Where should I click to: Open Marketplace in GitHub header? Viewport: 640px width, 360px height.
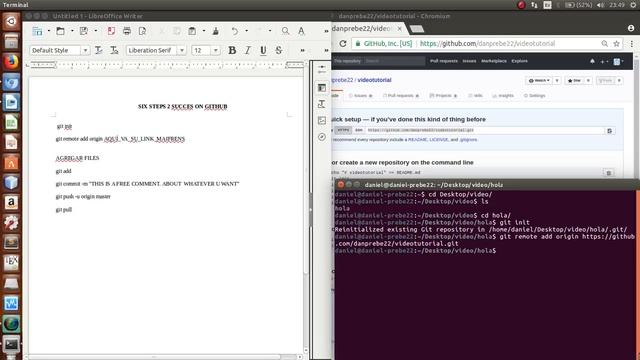493,61
